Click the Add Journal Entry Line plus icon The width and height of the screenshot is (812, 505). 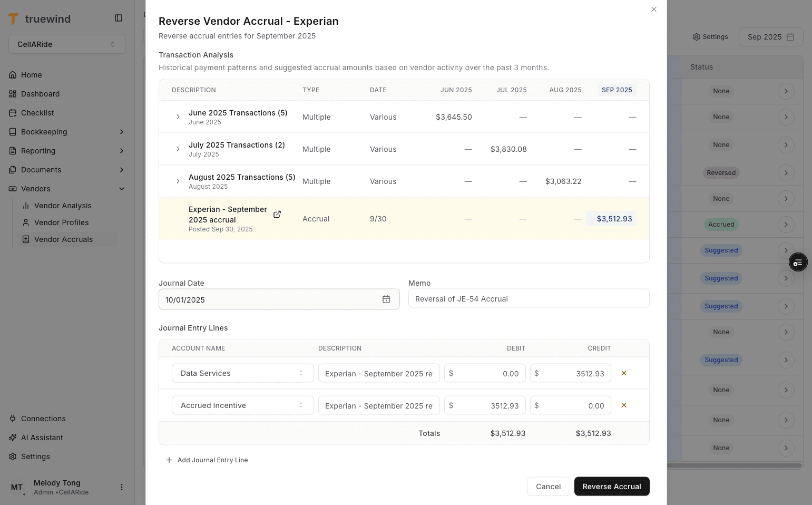(169, 460)
